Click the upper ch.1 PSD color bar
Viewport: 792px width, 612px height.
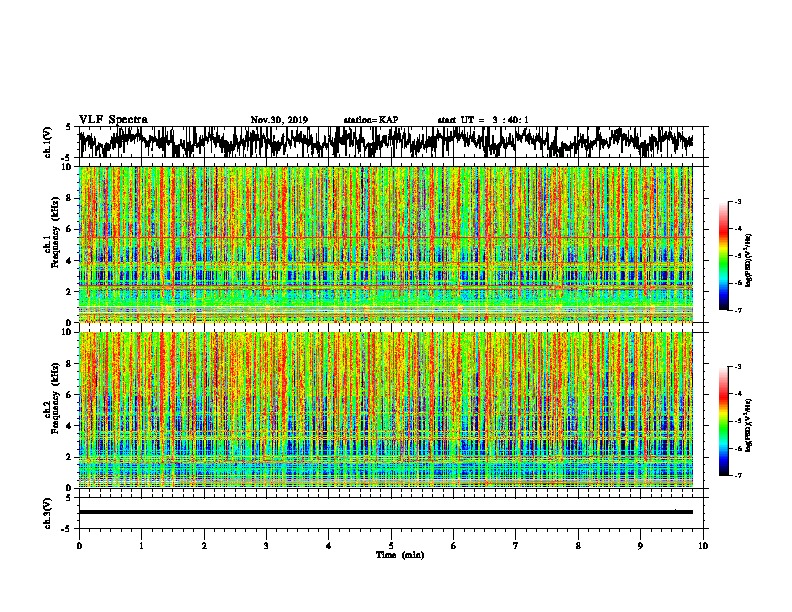[x=724, y=256]
